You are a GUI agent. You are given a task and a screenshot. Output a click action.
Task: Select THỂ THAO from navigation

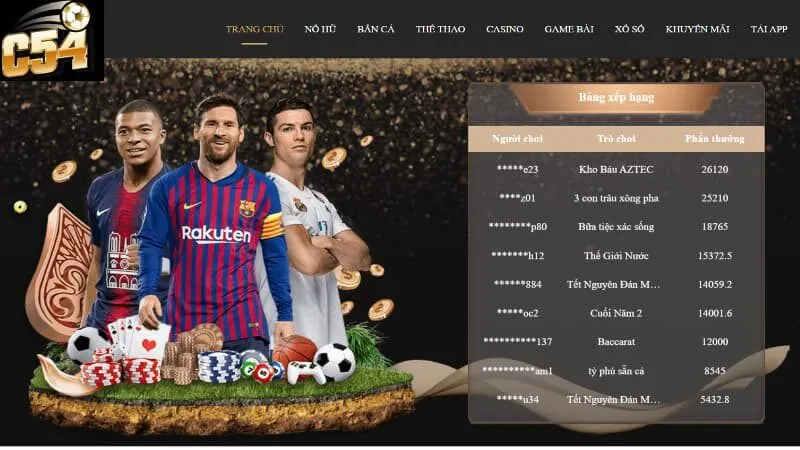pos(440,29)
